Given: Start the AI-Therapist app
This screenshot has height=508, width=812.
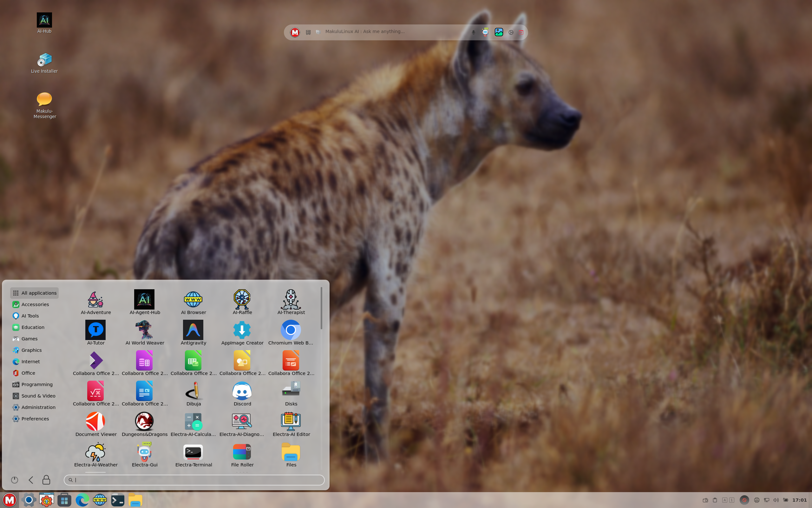Looking at the screenshot, I should point(291,302).
